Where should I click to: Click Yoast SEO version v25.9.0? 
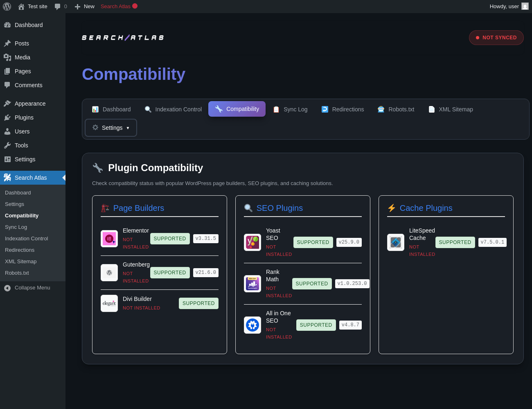(349, 242)
